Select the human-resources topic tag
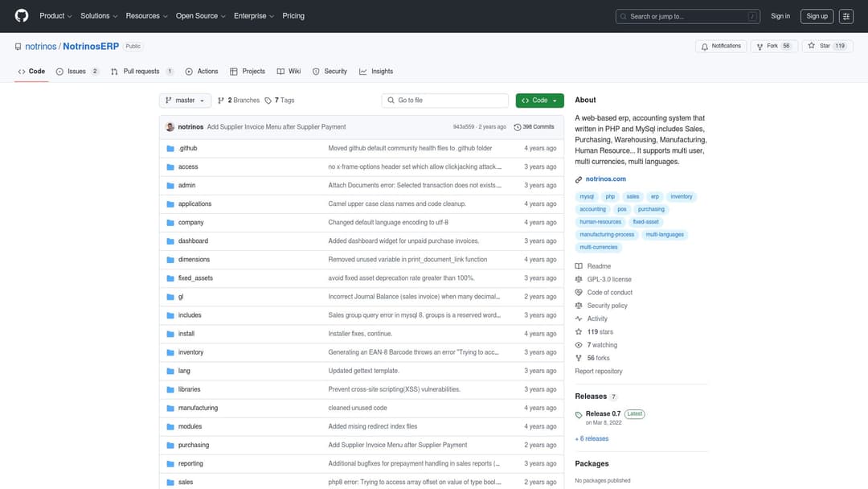The width and height of the screenshot is (868, 489). pos(600,222)
